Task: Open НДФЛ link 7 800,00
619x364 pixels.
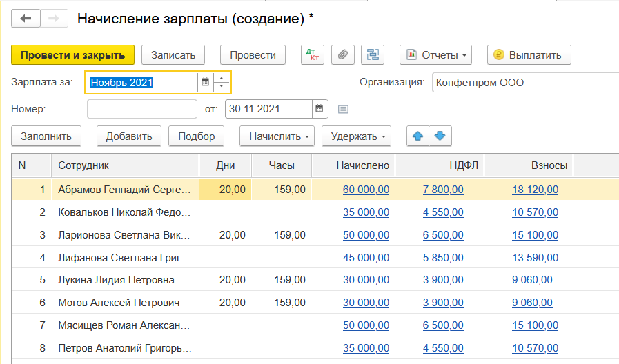Action: pos(443,190)
